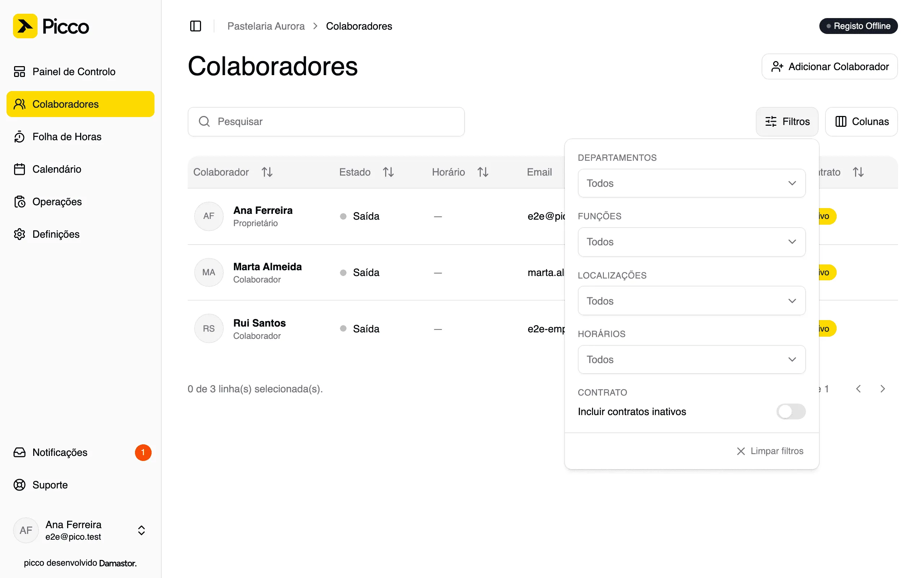Screen dimensions: 924x578
Task: Click the Colaboradores breadcrumb
Action: 359,26
